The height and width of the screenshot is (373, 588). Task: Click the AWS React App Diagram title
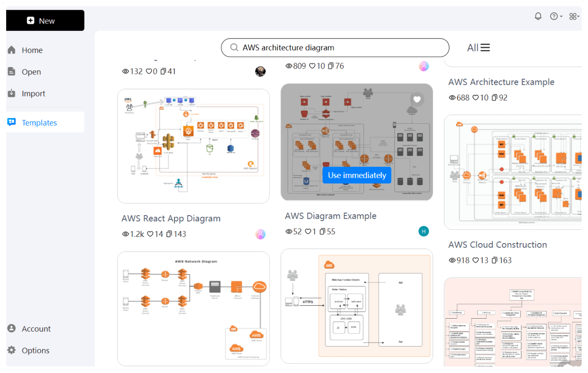[x=171, y=218]
